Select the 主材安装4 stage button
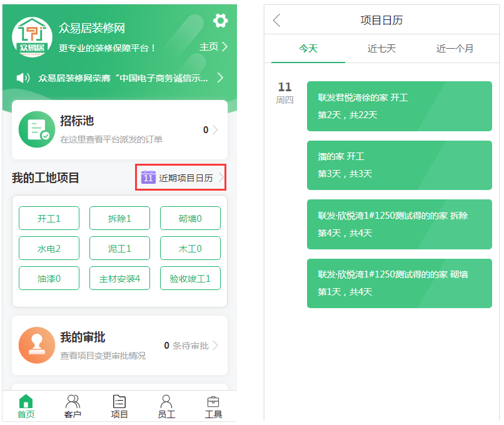This screenshot has height=425, width=504. point(119,278)
